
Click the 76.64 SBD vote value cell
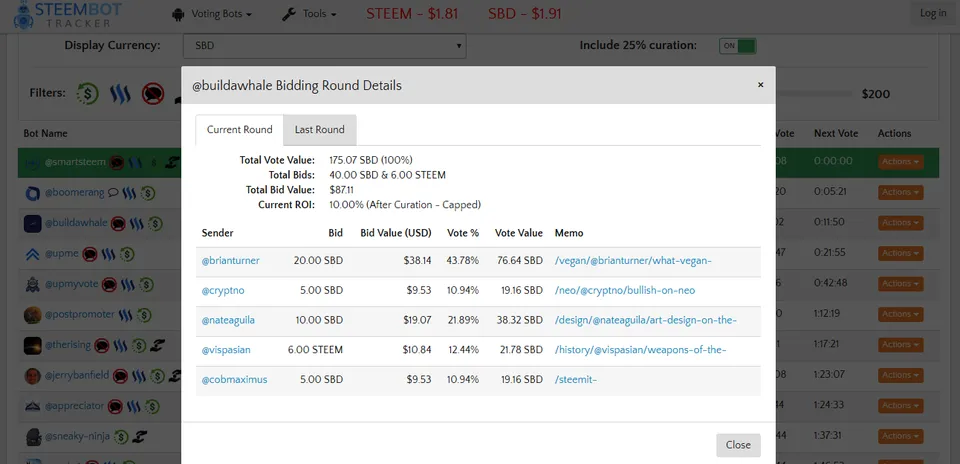click(519, 261)
